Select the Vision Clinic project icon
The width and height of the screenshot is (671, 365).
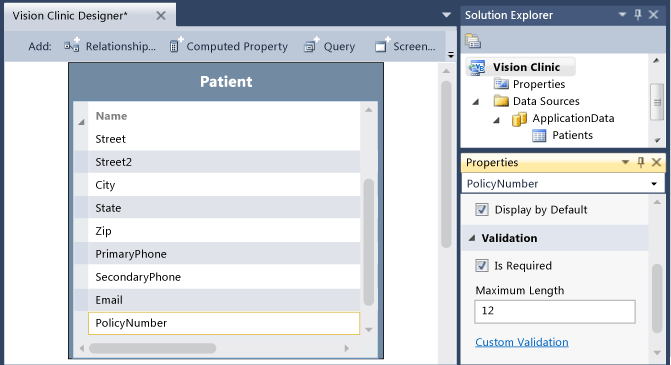pyautogui.click(x=477, y=67)
